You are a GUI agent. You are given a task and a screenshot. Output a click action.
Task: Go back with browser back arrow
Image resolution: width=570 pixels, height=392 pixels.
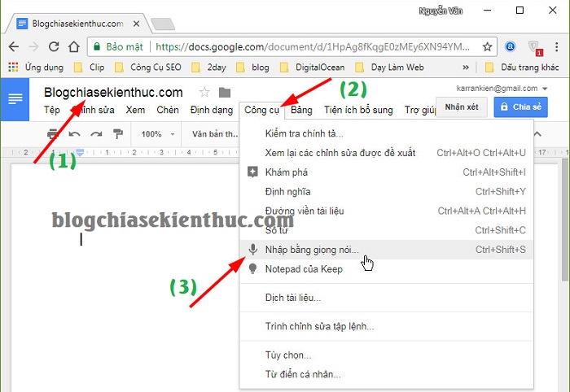click(14, 46)
